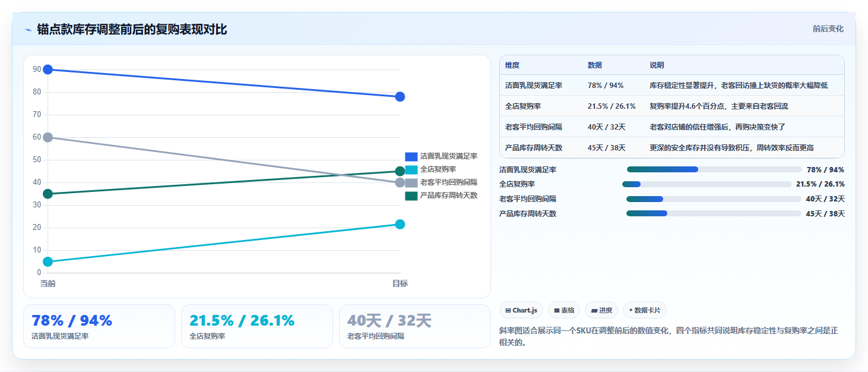Viewport: 868px width, 372px height.
Task: Click the 78% / 94% value beside progress bar
Action: (x=825, y=170)
